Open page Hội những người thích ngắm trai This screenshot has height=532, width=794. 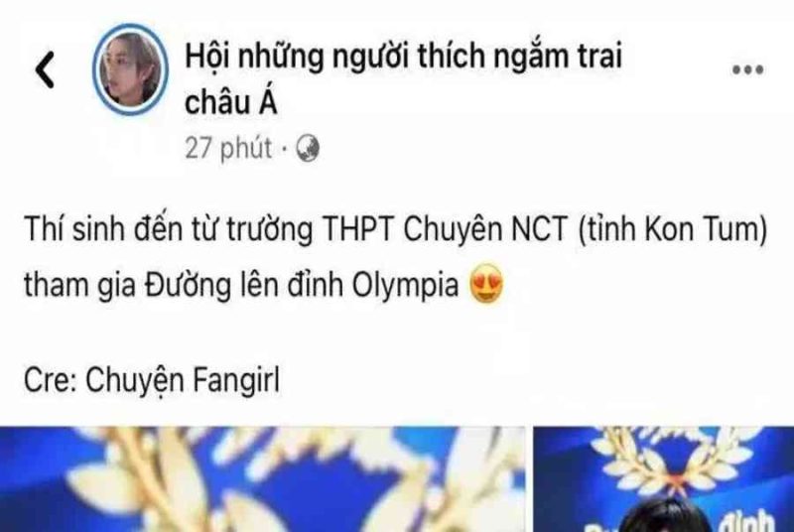[x=403, y=56]
